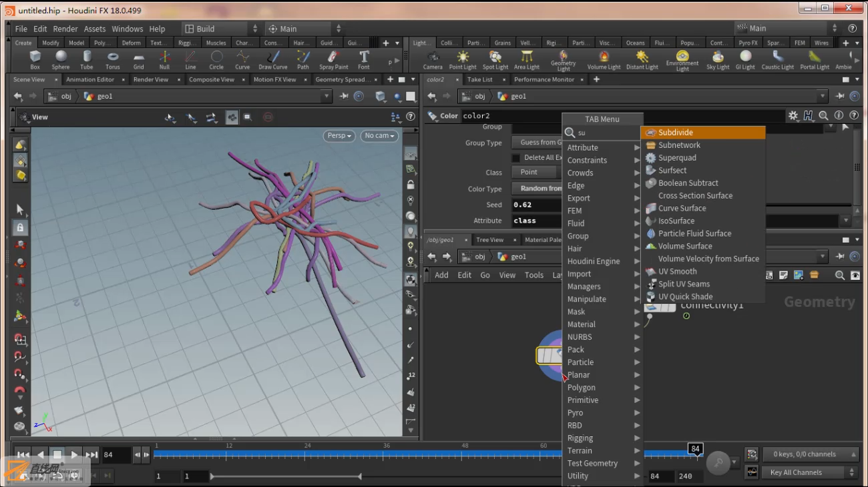This screenshot has width=868, height=487.
Task: Open the network editor Tools menu
Action: tap(533, 275)
